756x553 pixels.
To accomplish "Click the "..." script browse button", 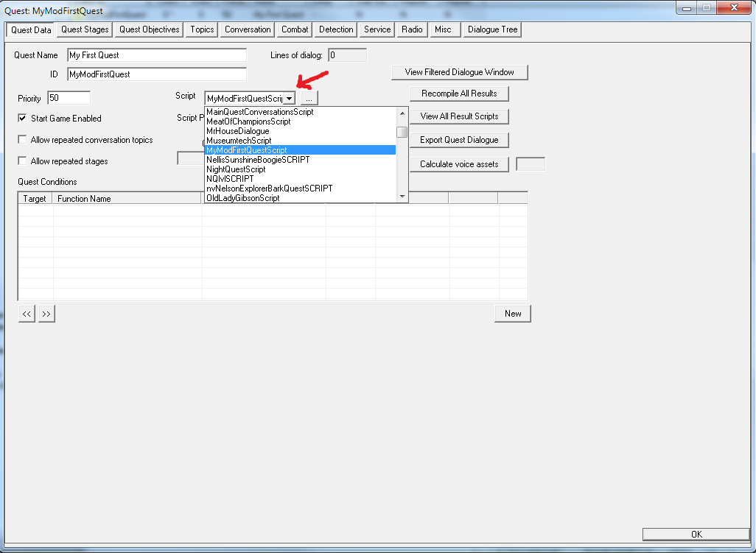I will click(x=308, y=97).
